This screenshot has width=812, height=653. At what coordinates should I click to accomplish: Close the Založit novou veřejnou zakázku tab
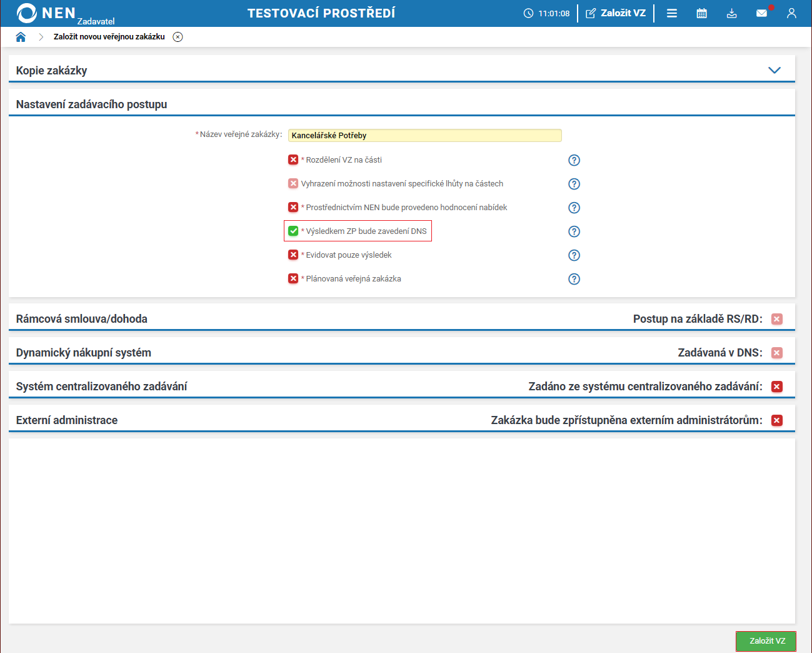178,37
